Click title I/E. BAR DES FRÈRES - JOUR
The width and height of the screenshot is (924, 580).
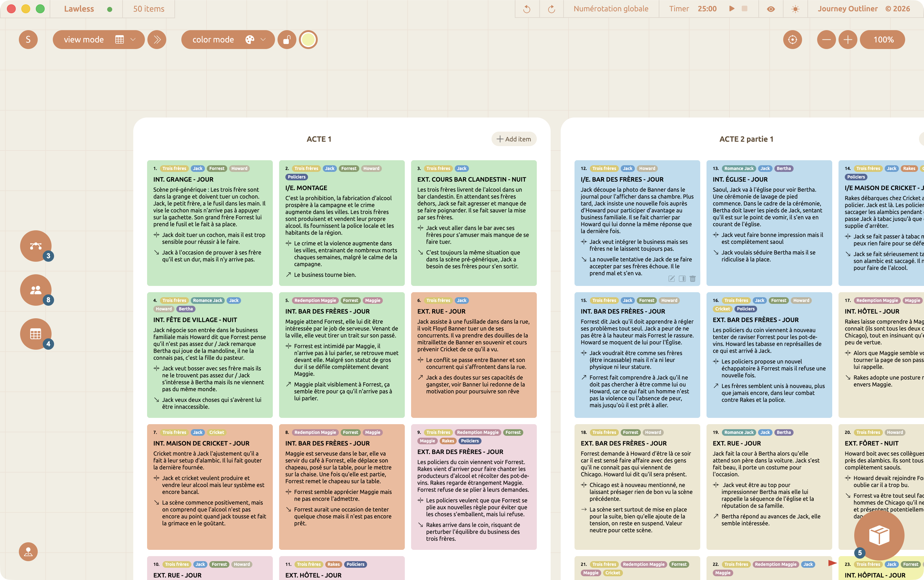(x=622, y=179)
